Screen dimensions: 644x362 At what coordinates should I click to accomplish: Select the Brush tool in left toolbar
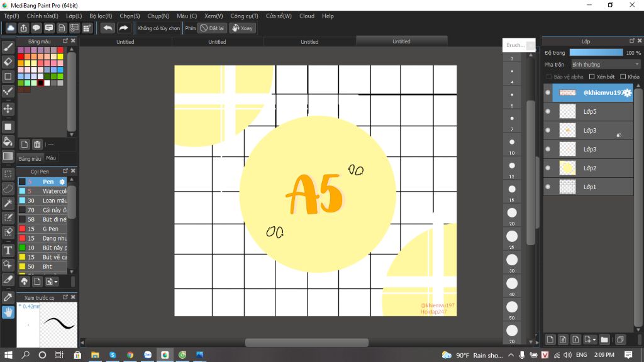click(8, 47)
